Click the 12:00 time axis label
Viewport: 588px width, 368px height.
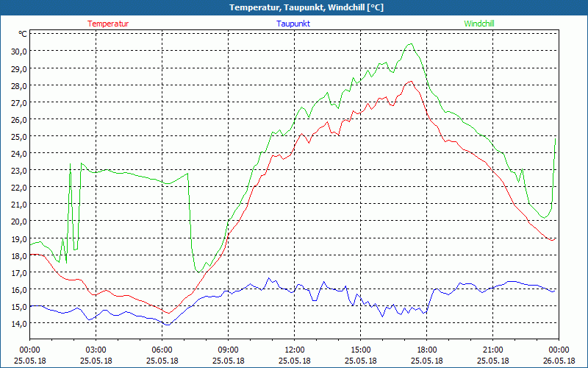coord(295,350)
